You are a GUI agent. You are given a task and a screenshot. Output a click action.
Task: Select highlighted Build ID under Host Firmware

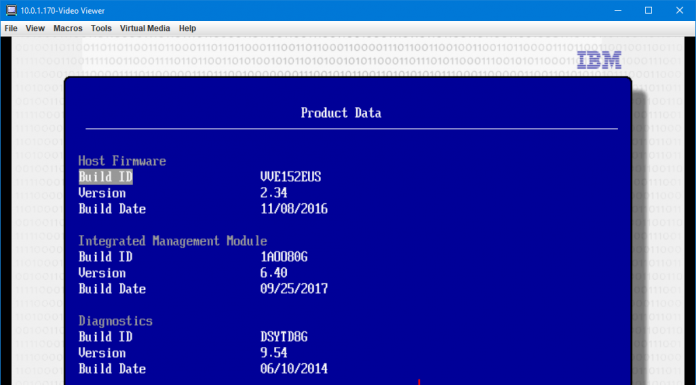click(106, 177)
